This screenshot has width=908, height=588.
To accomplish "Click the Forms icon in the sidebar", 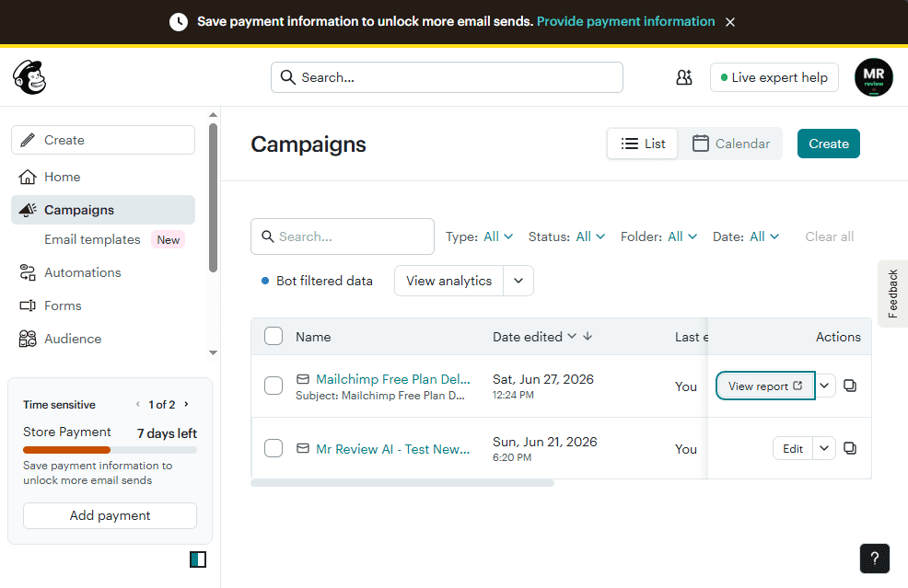I will [28, 305].
